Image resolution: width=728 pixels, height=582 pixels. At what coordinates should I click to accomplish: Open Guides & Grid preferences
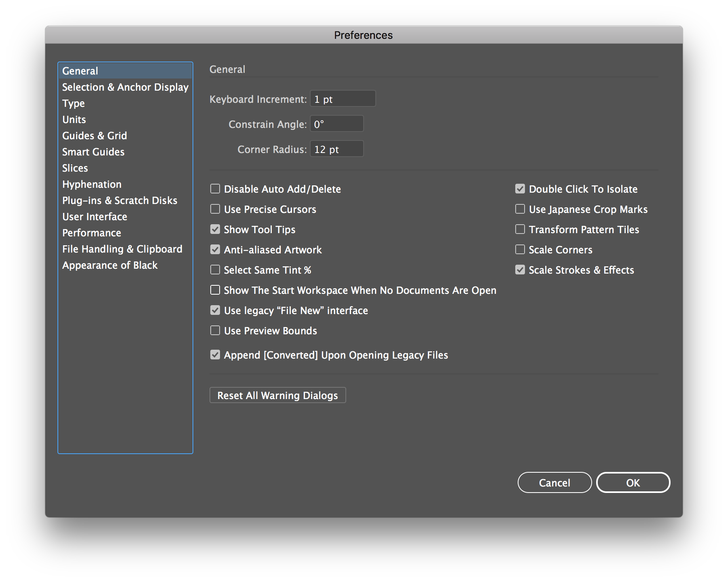tap(125, 136)
